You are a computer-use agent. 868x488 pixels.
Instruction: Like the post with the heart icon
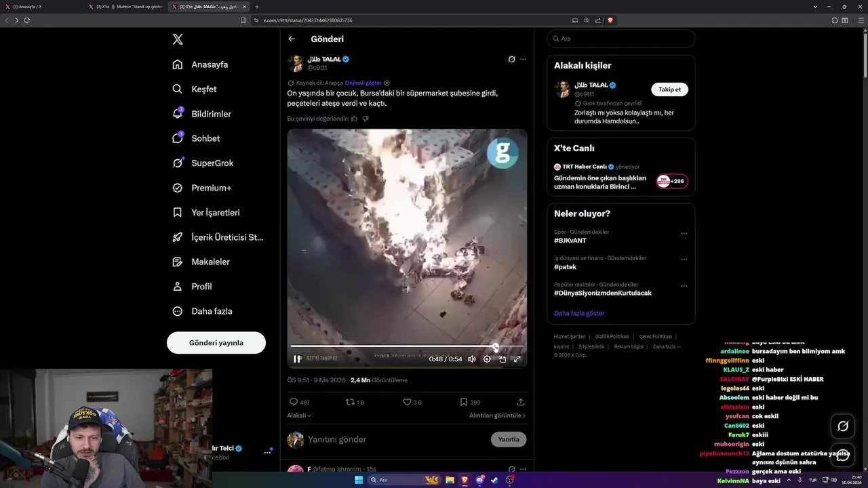click(x=407, y=402)
